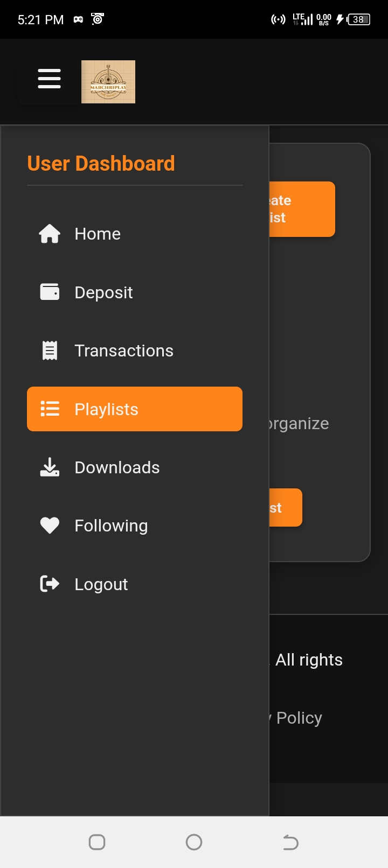Tap the lower orange playlist button
Screen dimensions: 388x868
286,507
